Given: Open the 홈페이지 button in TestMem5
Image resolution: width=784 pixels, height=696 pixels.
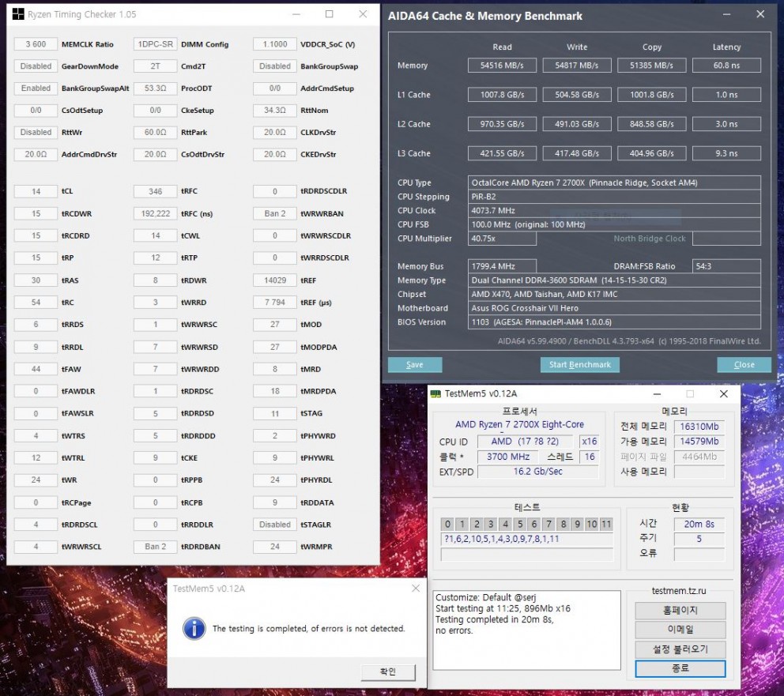Looking at the screenshot, I should click(680, 610).
